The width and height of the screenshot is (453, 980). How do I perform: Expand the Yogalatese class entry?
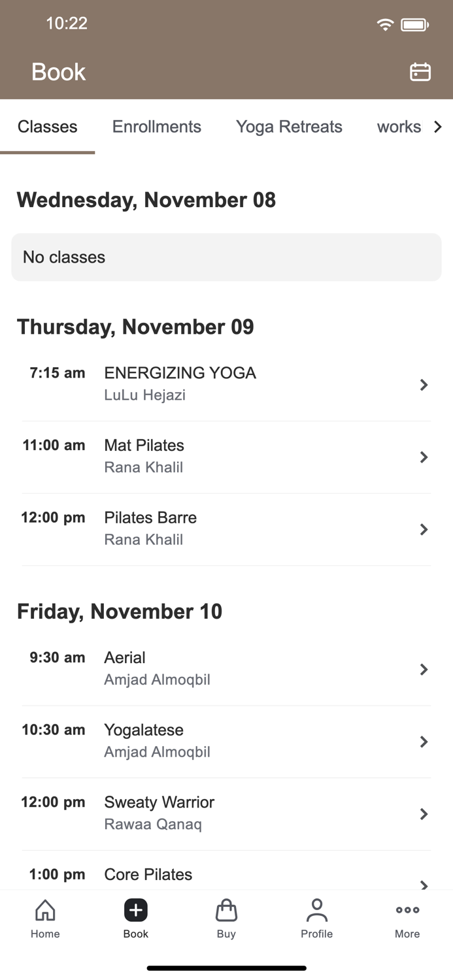point(226,742)
